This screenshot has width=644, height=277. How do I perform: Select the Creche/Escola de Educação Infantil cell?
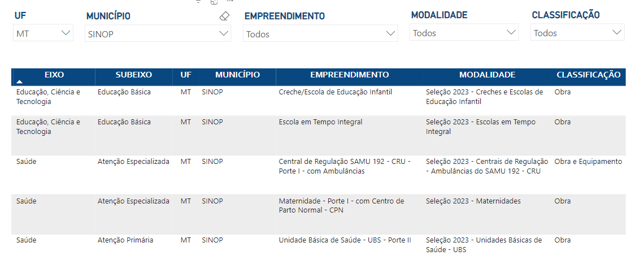click(x=335, y=92)
